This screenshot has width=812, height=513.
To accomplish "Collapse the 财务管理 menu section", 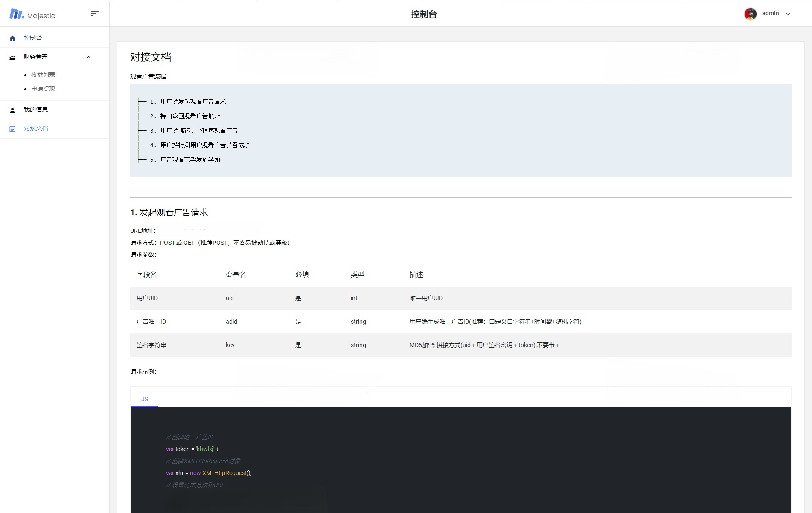I will click(89, 57).
